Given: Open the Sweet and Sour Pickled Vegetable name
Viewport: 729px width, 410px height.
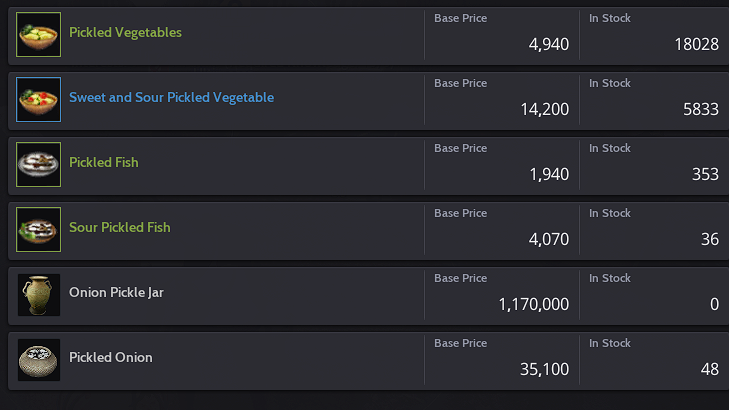Looking at the screenshot, I should tap(171, 98).
